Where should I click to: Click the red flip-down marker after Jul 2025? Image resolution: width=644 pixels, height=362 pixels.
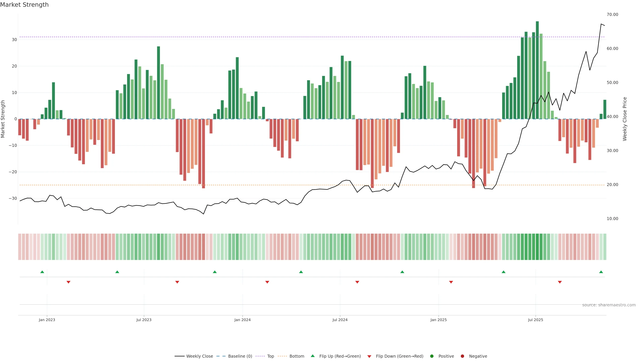[560, 282]
